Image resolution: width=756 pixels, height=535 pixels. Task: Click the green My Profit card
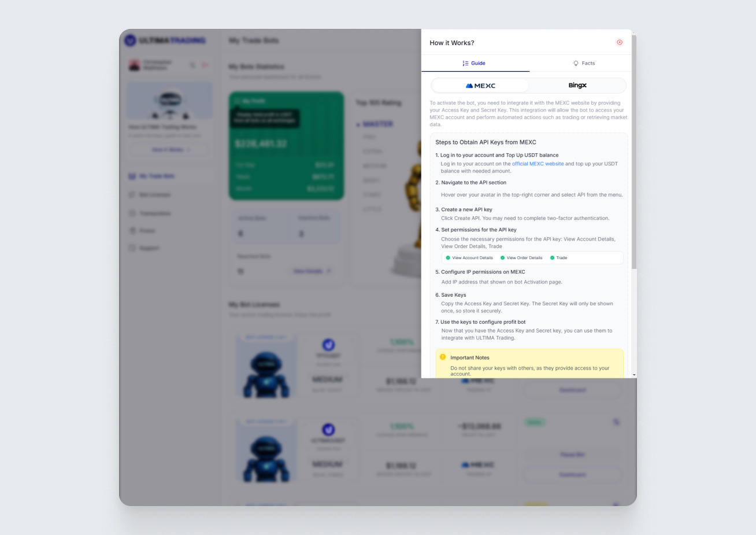coord(286,146)
